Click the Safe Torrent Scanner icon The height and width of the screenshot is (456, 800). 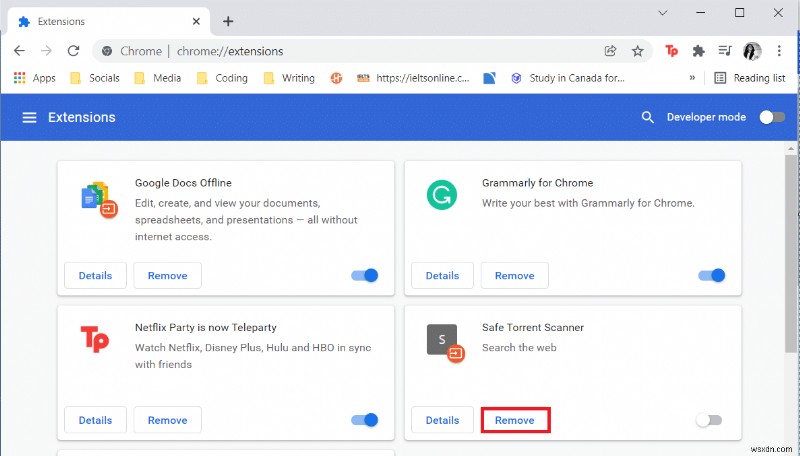(445, 343)
